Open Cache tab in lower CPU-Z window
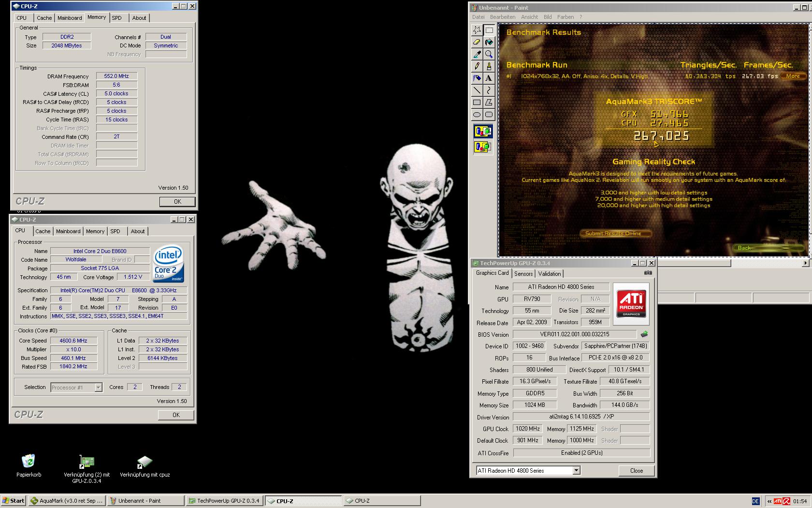The width and height of the screenshot is (812, 508). [x=43, y=231]
